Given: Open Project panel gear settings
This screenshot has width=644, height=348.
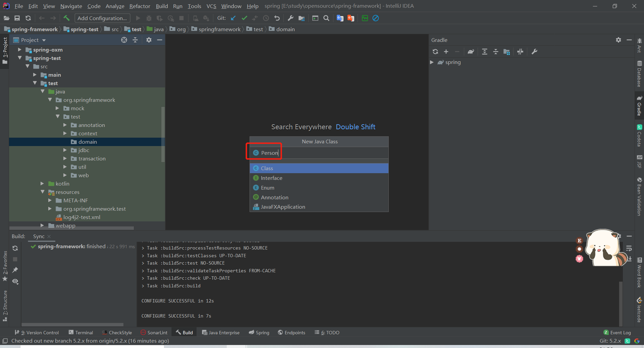Looking at the screenshot, I should pyautogui.click(x=149, y=40).
